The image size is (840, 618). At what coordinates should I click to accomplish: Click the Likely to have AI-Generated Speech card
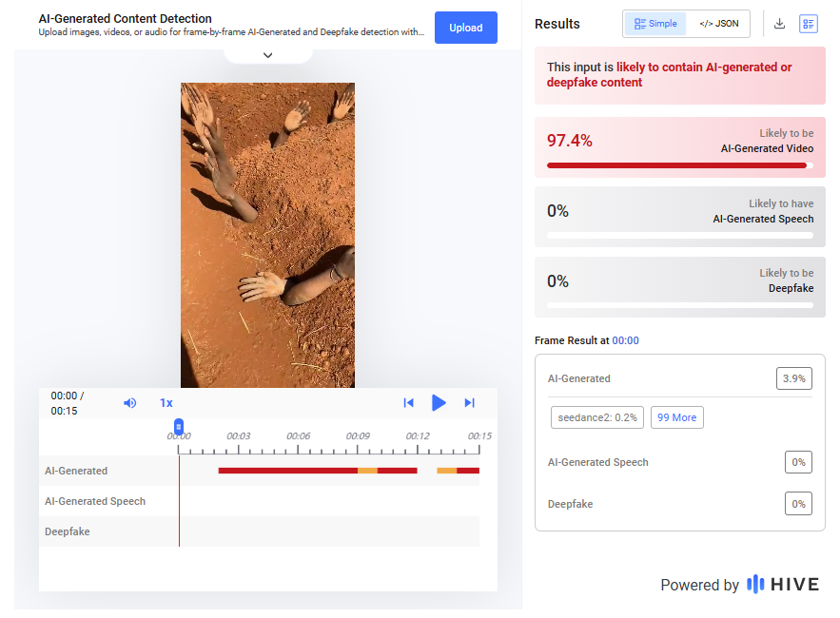point(680,217)
